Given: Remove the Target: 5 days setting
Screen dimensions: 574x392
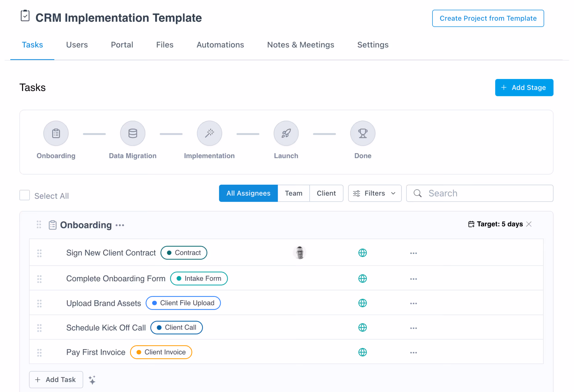Looking at the screenshot, I should 529,224.
